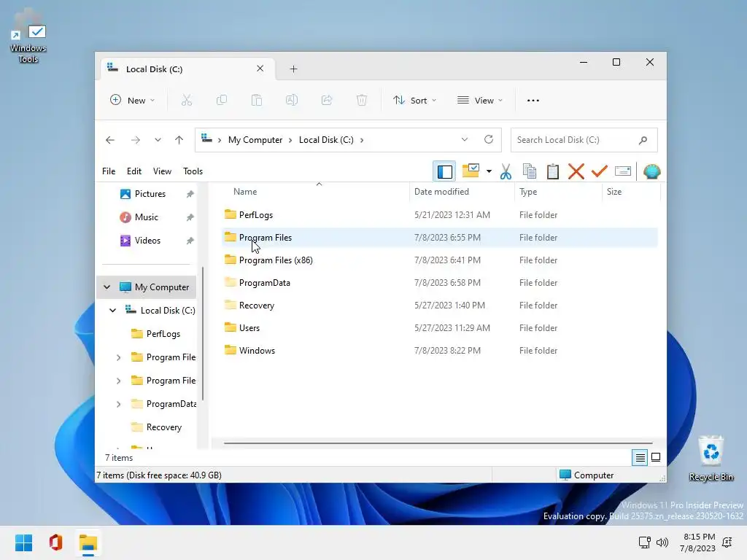The width and height of the screenshot is (747, 560).
Task: Select the Windows folder in file list
Action: click(x=439, y=351)
